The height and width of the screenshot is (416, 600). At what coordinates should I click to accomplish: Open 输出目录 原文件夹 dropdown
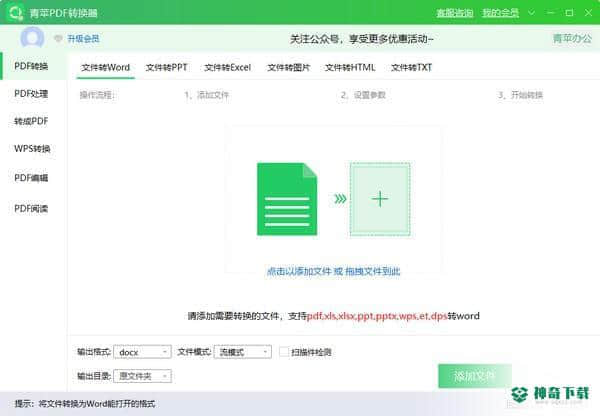pyautogui.click(x=142, y=376)
